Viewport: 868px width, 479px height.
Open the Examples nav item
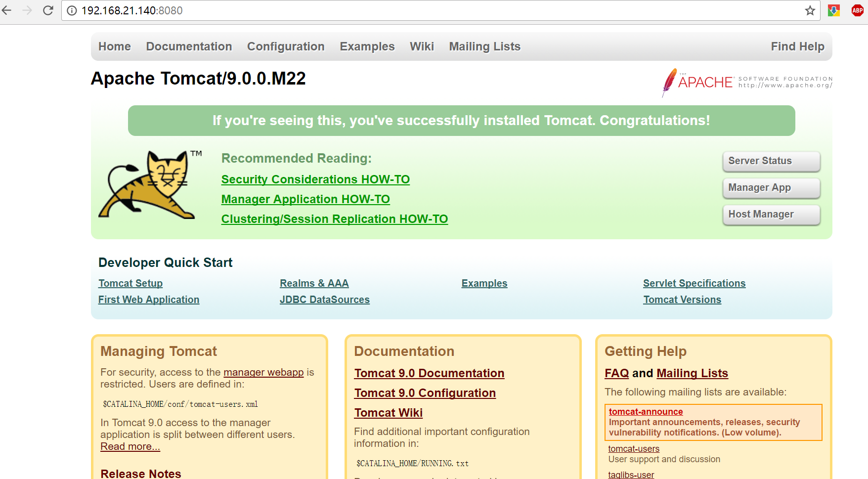[x=367, y=46]
